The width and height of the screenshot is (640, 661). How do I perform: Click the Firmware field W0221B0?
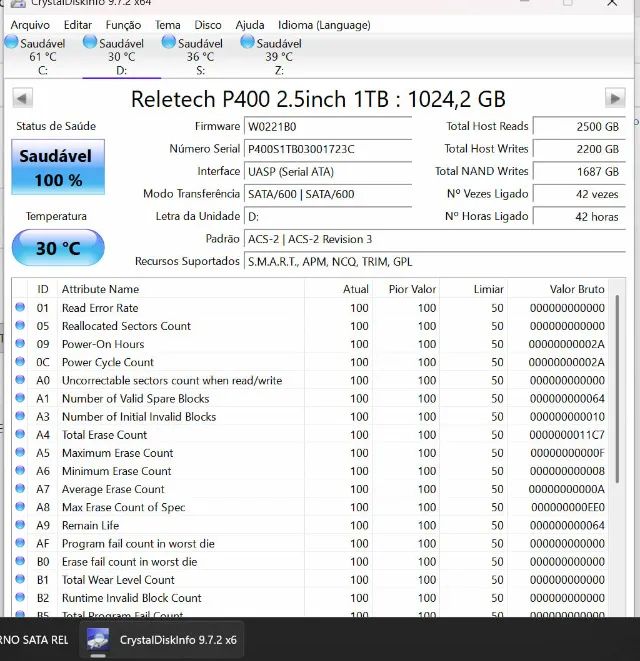click(328, 126)
